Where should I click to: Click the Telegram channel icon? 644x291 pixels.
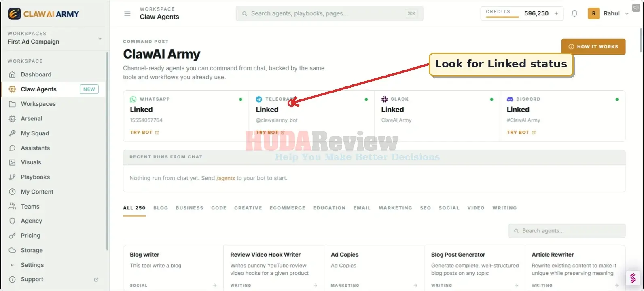coord(259,99)
